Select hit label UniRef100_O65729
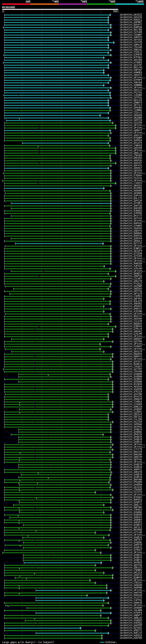The image size is (146, 644). (131, 120)
